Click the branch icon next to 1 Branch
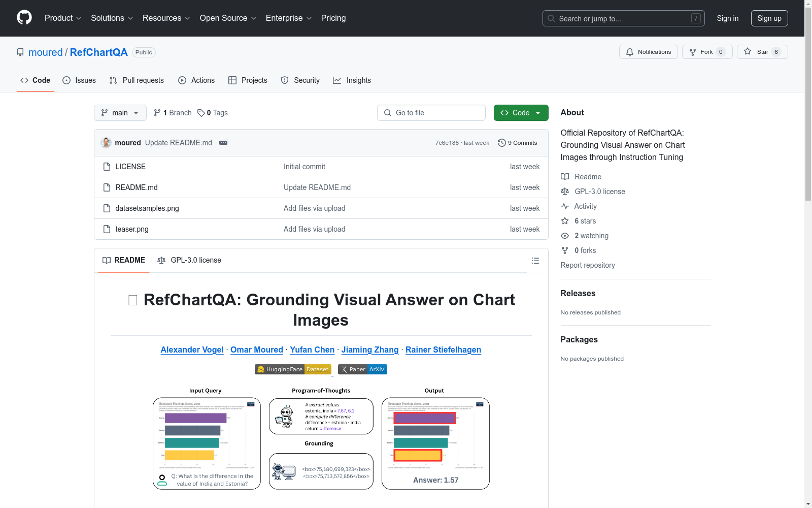The image size is (812, 508). pyautogui.click(x=157, y=113)
